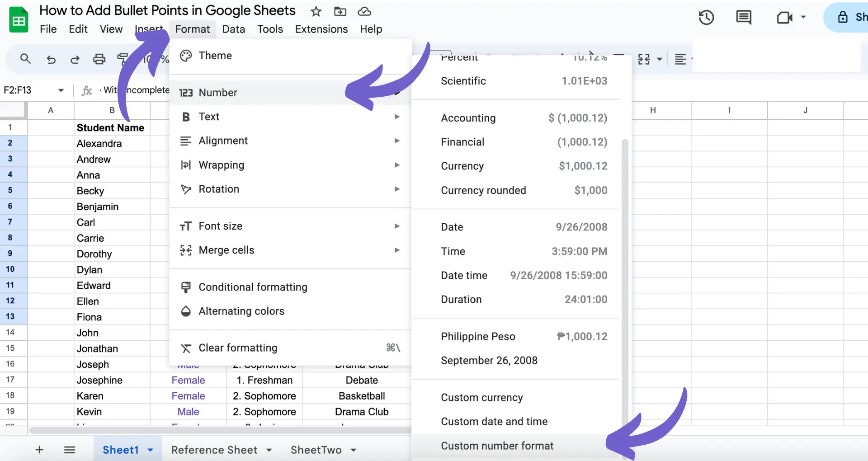Open the Theme option
The height and width of the screenshot is (461, 868).
click(x=290, y=56)
